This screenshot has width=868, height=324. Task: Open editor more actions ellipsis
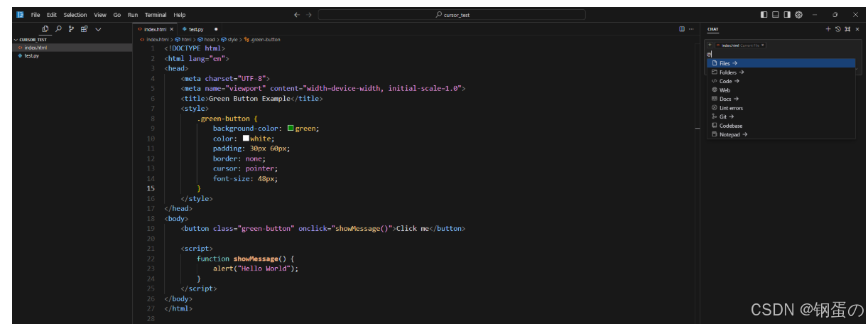(691, 29)
